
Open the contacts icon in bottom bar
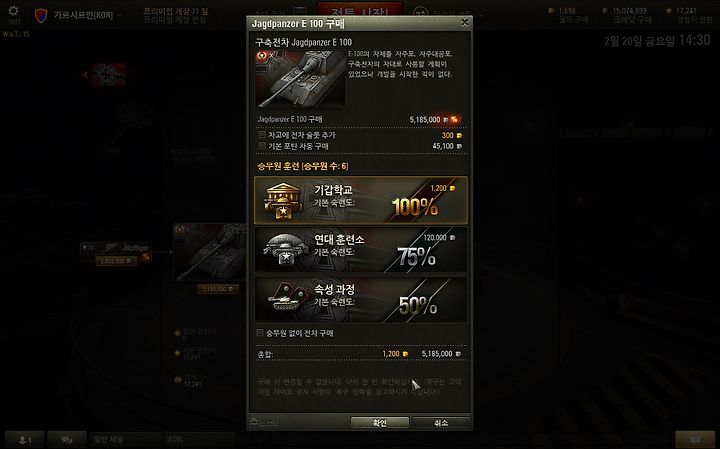pyautogui.click(x=67, y=440)
